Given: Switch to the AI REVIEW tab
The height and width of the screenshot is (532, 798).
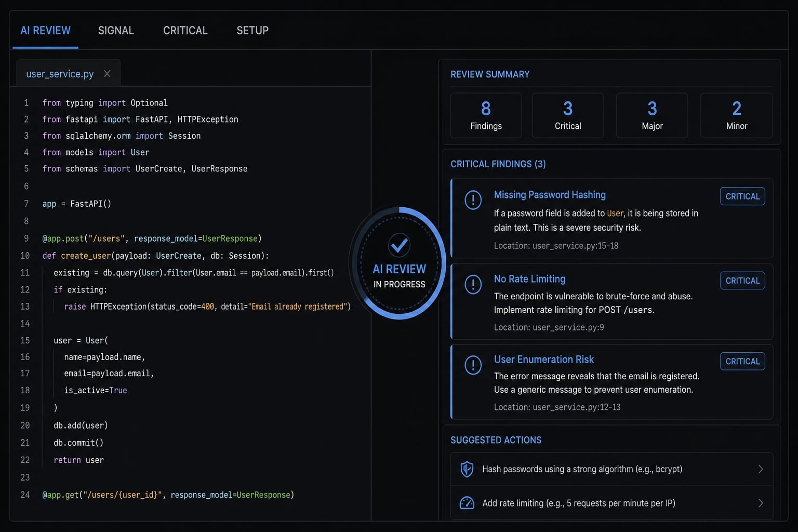Looking at the screenshot, I should [45, 31].
